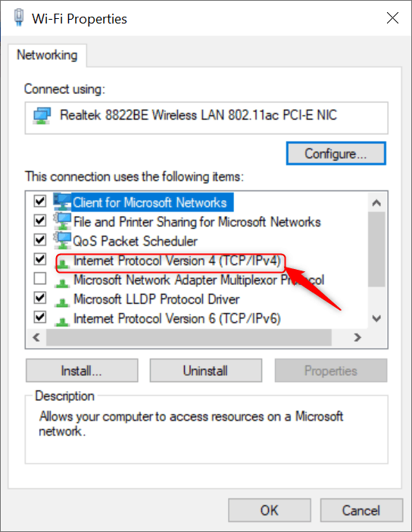Screen dimensions: 412x532
Task: Uncheck the QoS Packet Scheduler checkbox
Action: (40, 240)
